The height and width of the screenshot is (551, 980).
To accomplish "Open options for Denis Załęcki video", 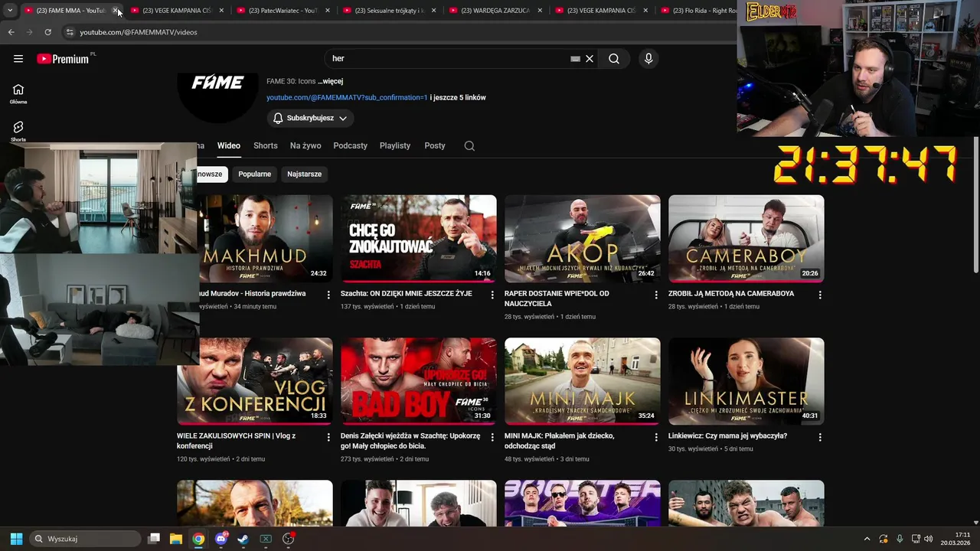I will pyautogui.click(x=492, y=437).
